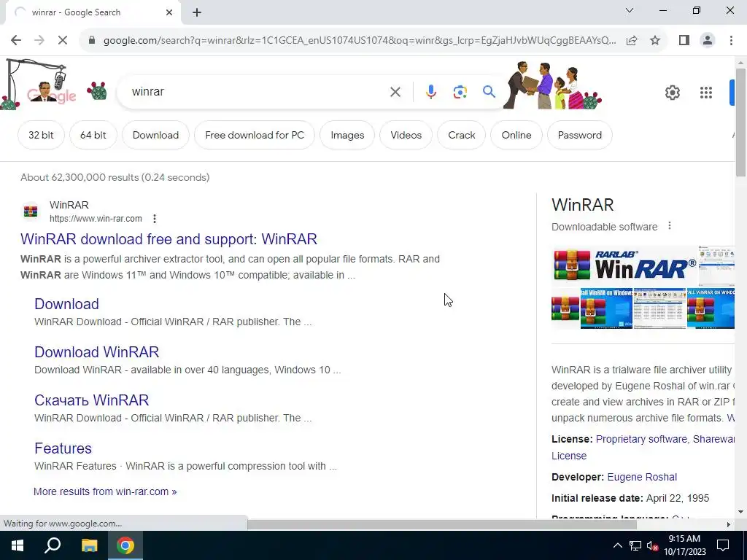Start voice search with the microphone icon
The width and height of the screenshot is (747, 560).
[x=430, y=92]
